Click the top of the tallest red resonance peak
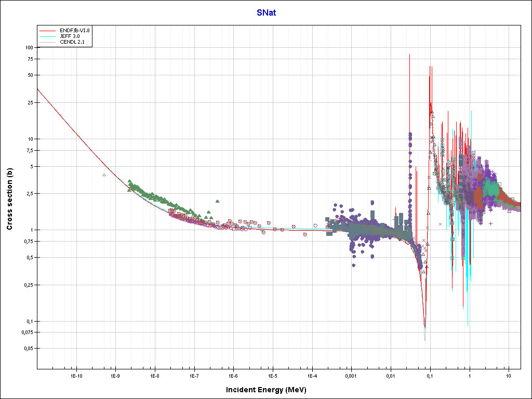Image resolution: width=532 pixels, height=399 pixels. coord(410,55)
